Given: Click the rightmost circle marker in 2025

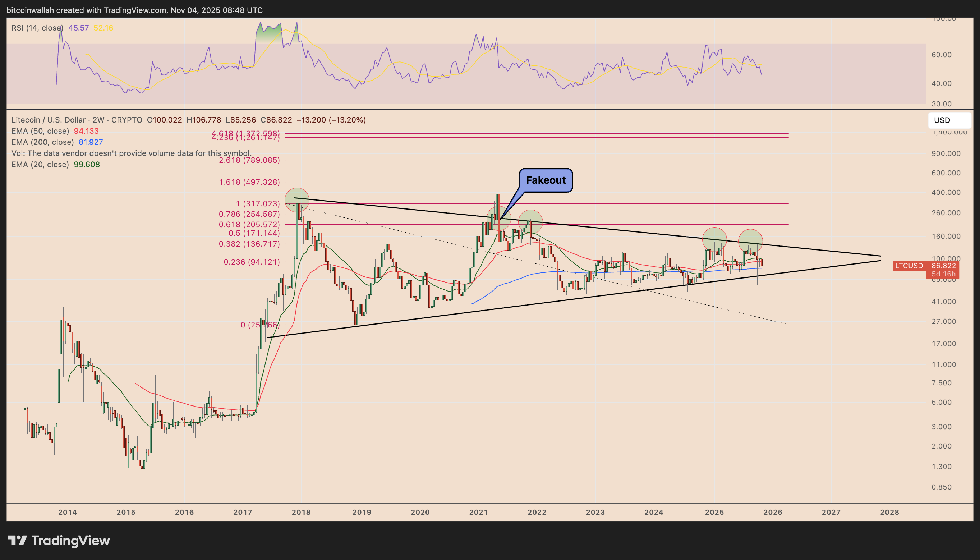Looking at the screenshot, I should (x=750, y=241).
